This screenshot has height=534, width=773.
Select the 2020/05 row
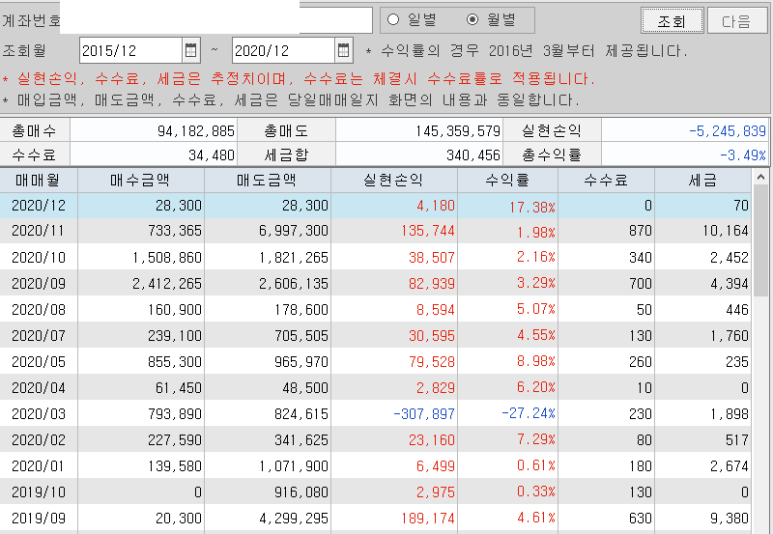[x=376, y=361]
